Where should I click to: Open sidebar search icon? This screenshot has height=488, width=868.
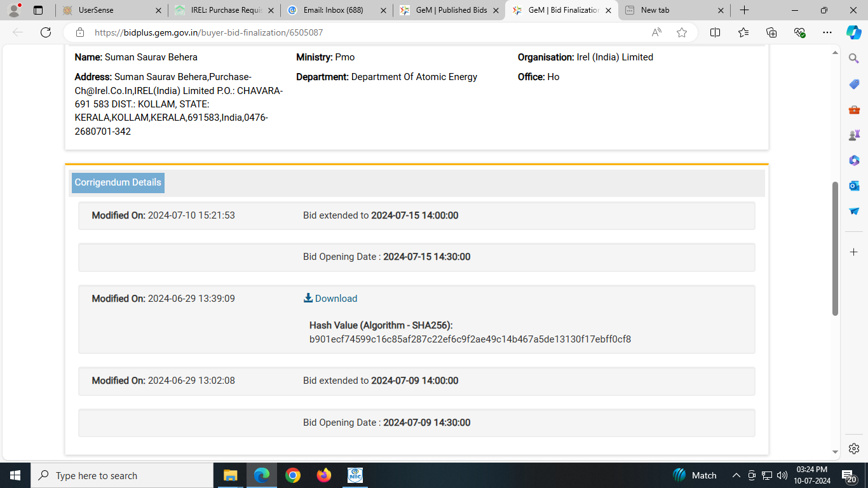coord(854,58)
